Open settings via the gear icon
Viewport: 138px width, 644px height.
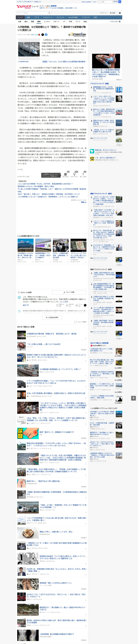pos(120,13)
